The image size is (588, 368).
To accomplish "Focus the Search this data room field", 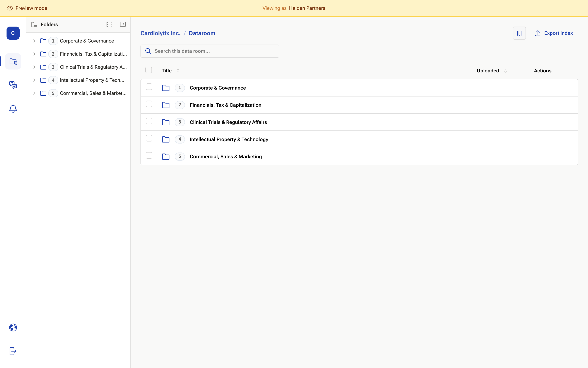I will 210,51.
